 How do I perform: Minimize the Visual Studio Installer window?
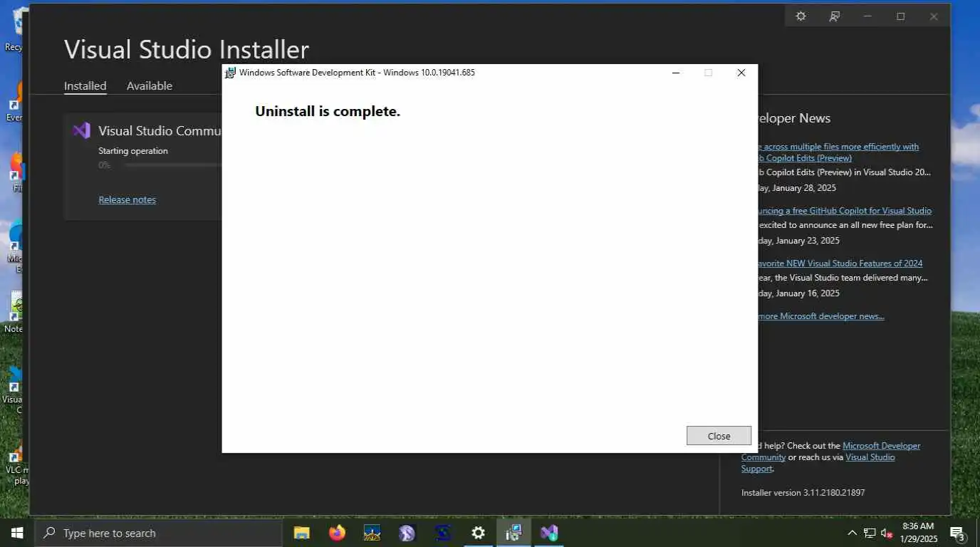(x=867, y=16)
